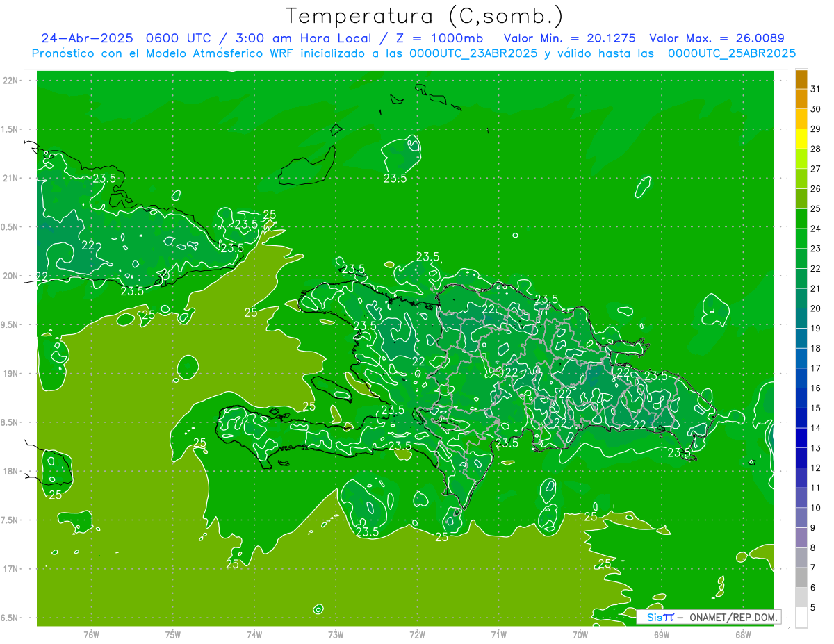
Task: Click the '20N' latitude axis label
Action: tap(10, 276)
